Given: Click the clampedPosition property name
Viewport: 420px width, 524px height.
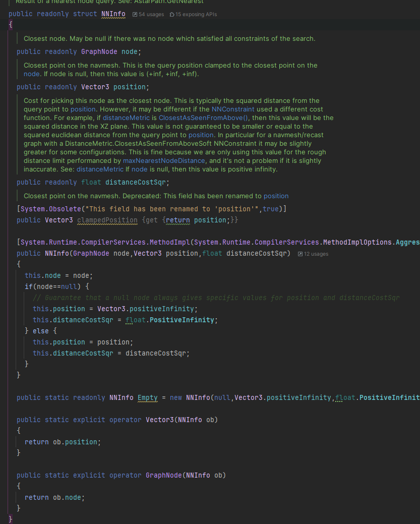Looking at the screenshot, I should click(x=107, y=220).
